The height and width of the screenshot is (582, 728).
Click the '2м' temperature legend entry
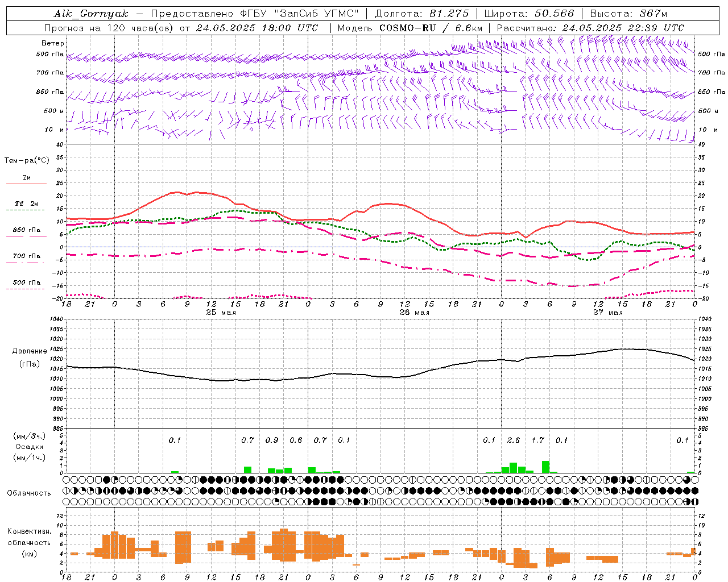(27, 177)
